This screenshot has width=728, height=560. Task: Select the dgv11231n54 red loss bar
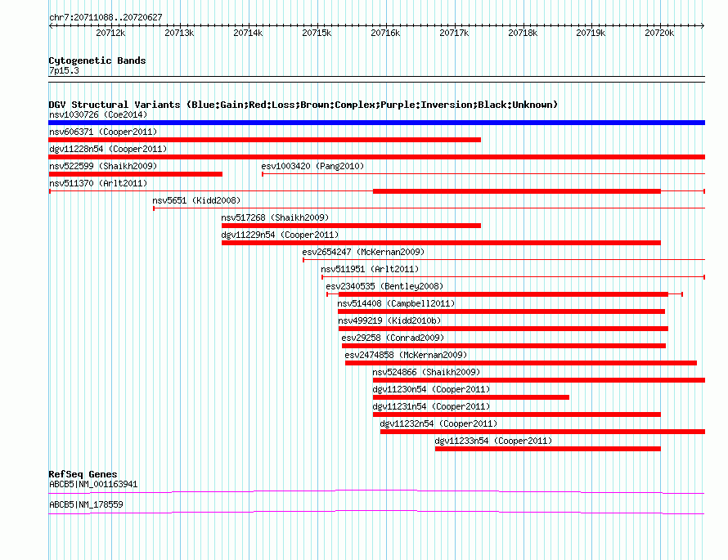coord(517,414)
